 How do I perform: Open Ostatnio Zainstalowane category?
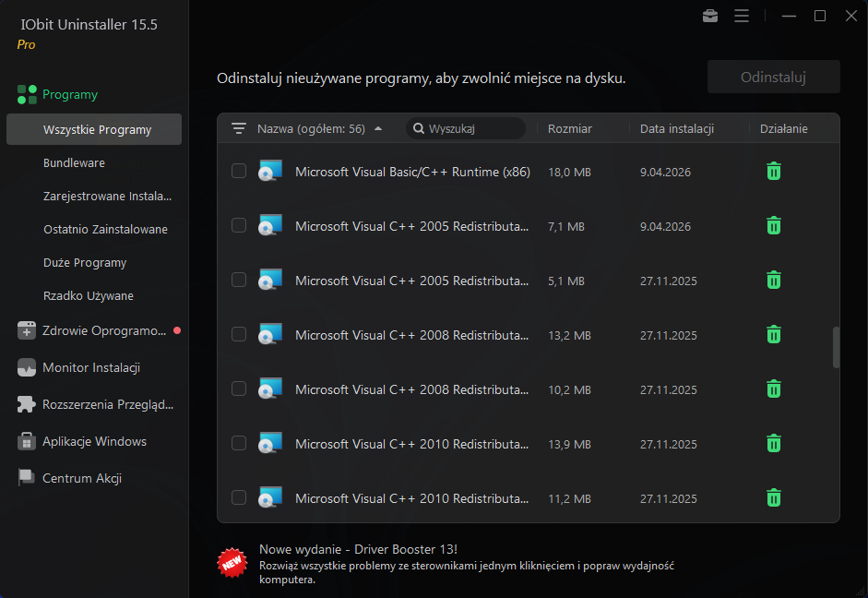click(x=105, y=229)
